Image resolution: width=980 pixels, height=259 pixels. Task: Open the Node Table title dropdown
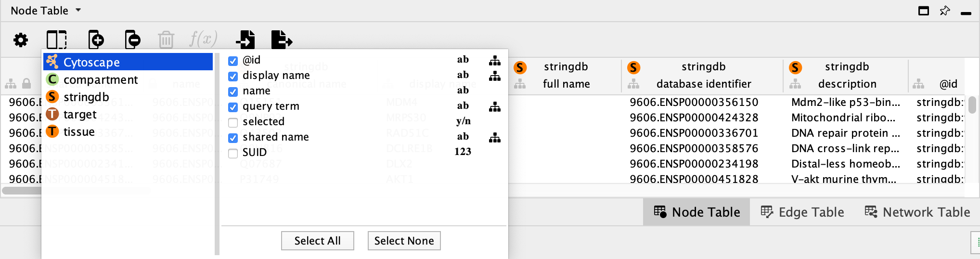46,11
